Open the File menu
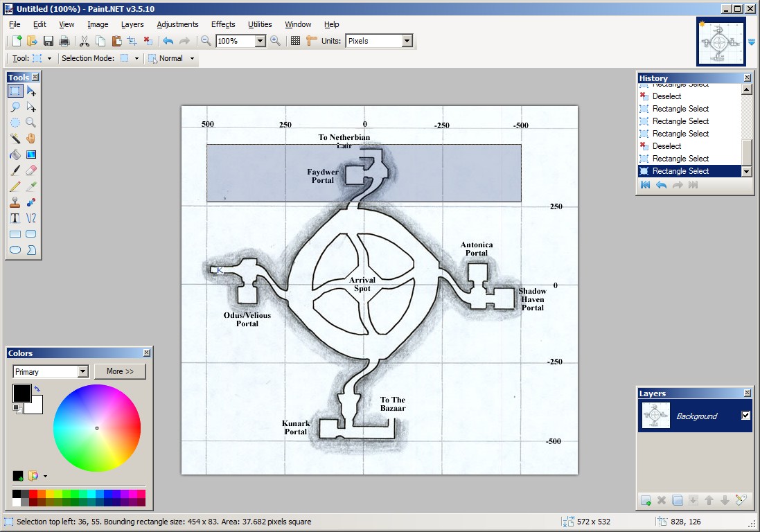Image resolution: width=760 pixels, height=532 pixels. click(15, 24)
